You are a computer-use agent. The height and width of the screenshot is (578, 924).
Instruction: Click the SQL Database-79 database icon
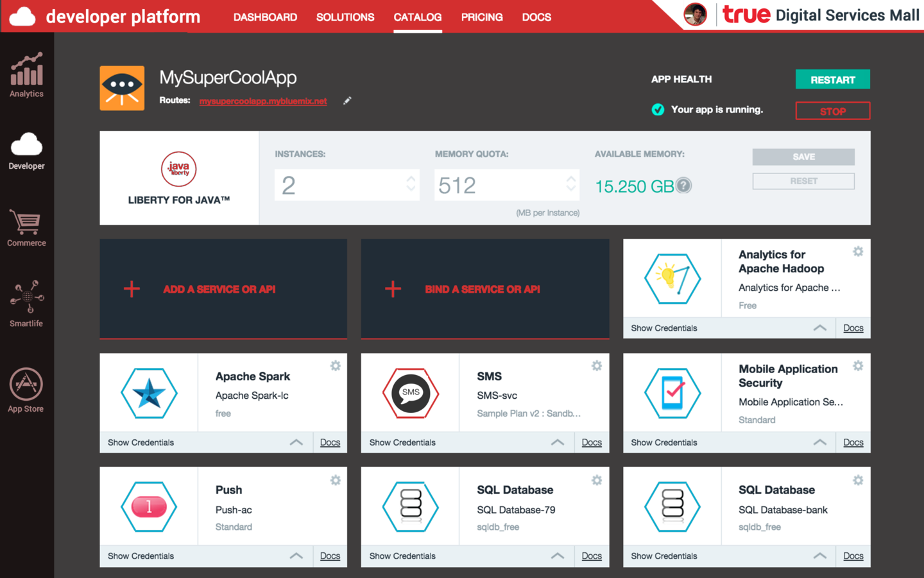coord(411,507)
